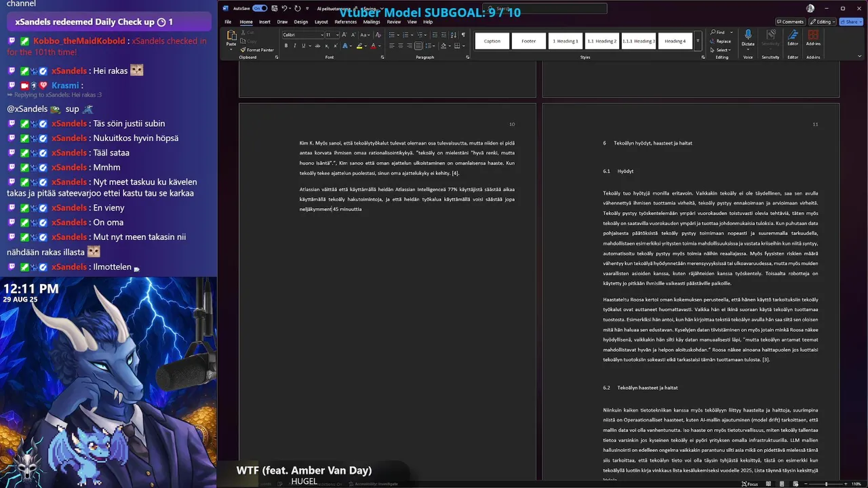Toggle strikethrough formatting
This screenshot has width=868, height=488.
point(317,45)
